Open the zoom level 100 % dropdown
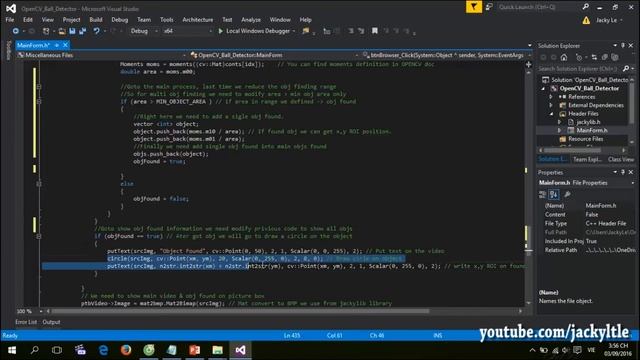Image resolution: width=640 pixels, height=360 pixels. [40, 311]
